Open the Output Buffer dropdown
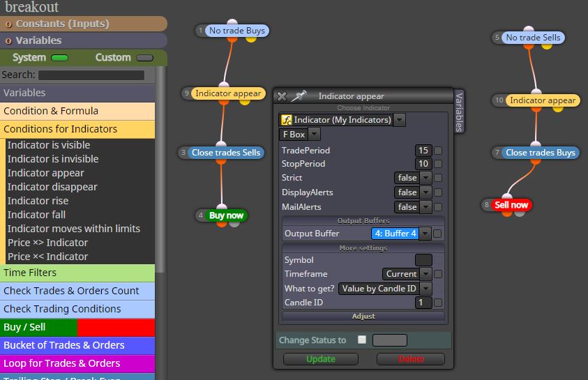The height and width of the screenshot is (380, 588). pos(400,234)
